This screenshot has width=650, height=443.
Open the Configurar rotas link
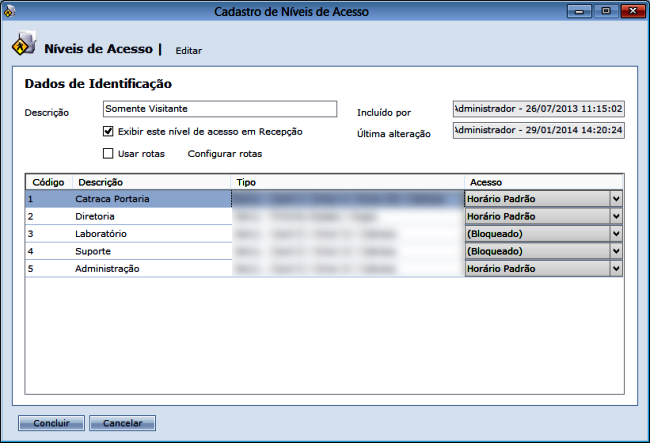225,154
